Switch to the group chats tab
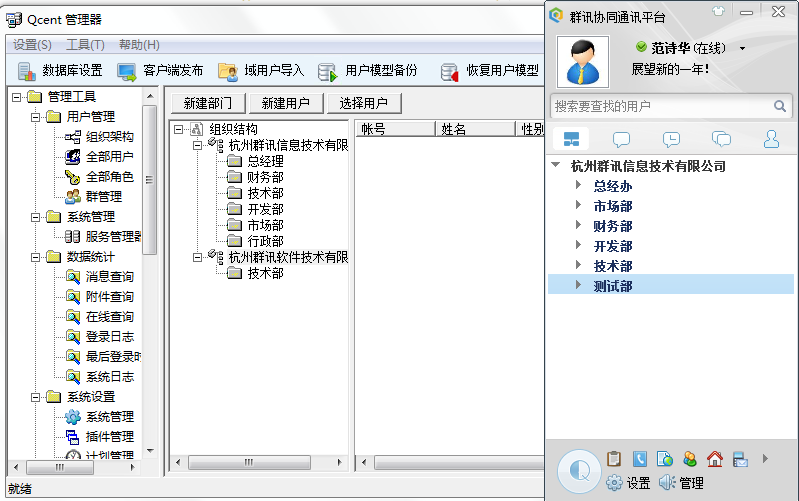The image size is (799, 501). (x=721, y=139)
